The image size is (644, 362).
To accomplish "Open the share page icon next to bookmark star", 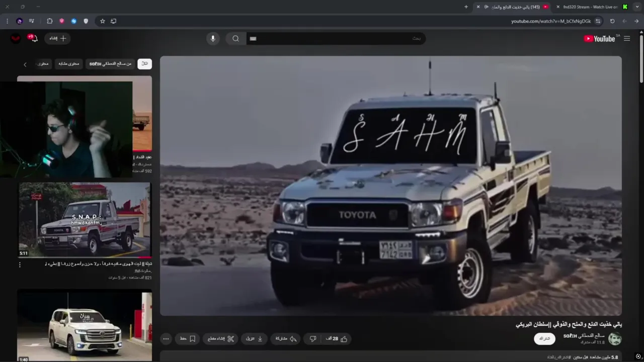I will (113, 21).
